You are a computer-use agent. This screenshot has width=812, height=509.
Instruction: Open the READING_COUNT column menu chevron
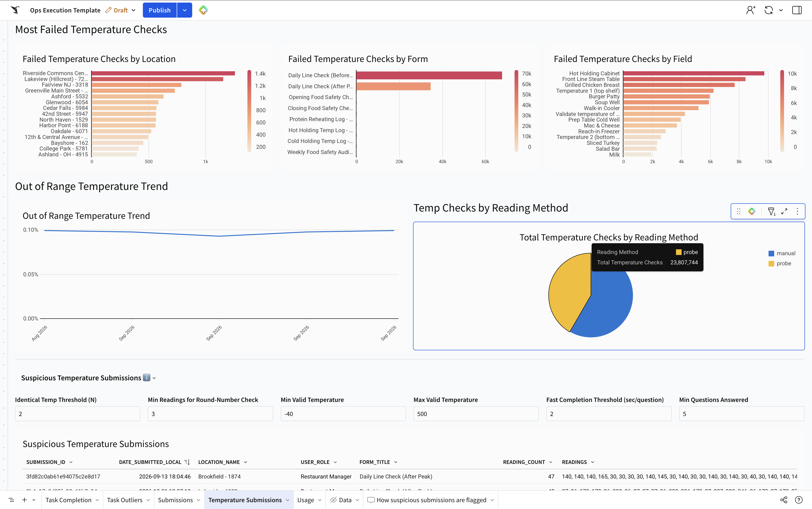coord(551,462)
